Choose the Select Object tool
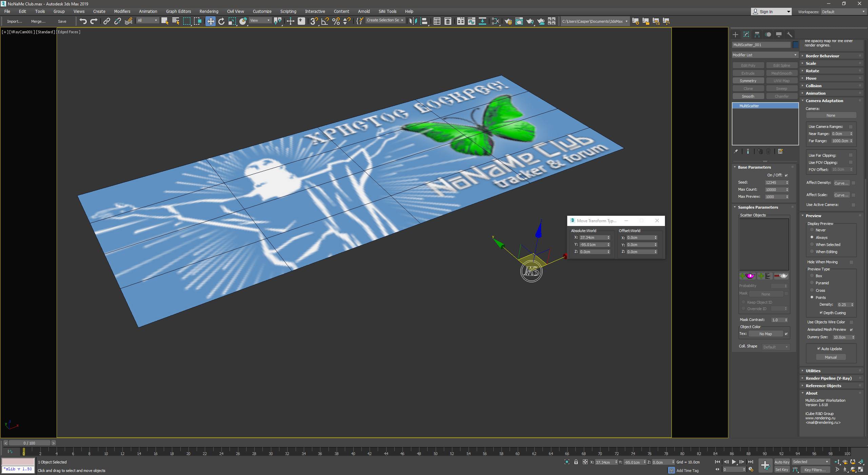Image resolution: width=868 pixels, height=475 pixels. pos(165,21)
